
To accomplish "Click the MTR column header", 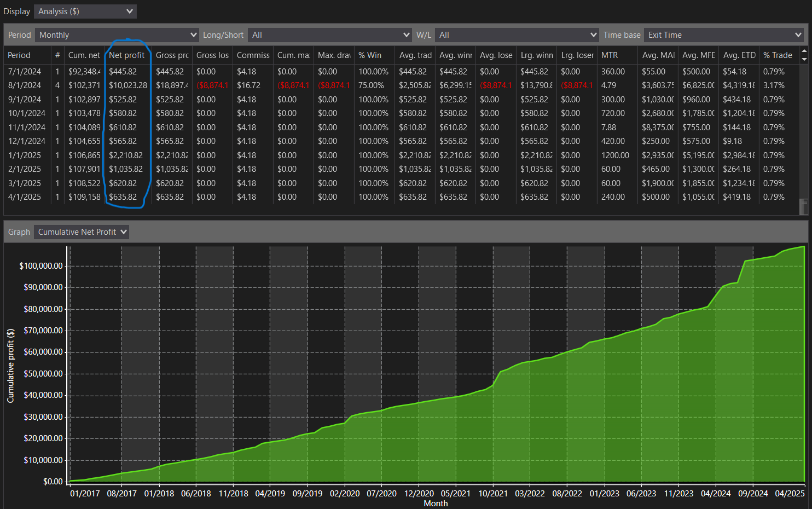I will 617,55.
